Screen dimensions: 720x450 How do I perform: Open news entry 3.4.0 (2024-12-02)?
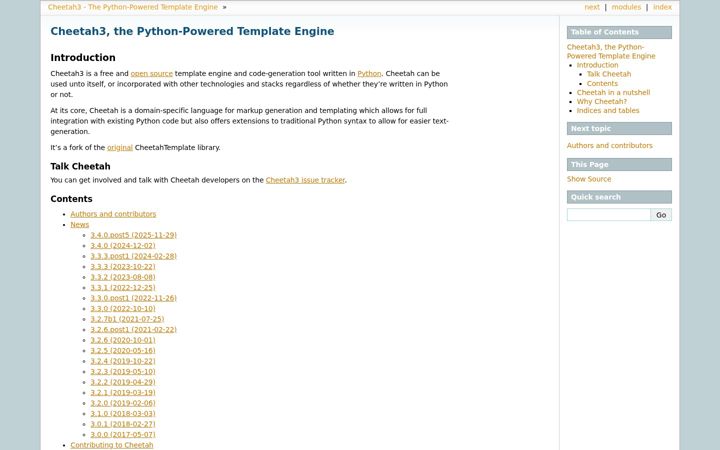[x=123, y=246]
